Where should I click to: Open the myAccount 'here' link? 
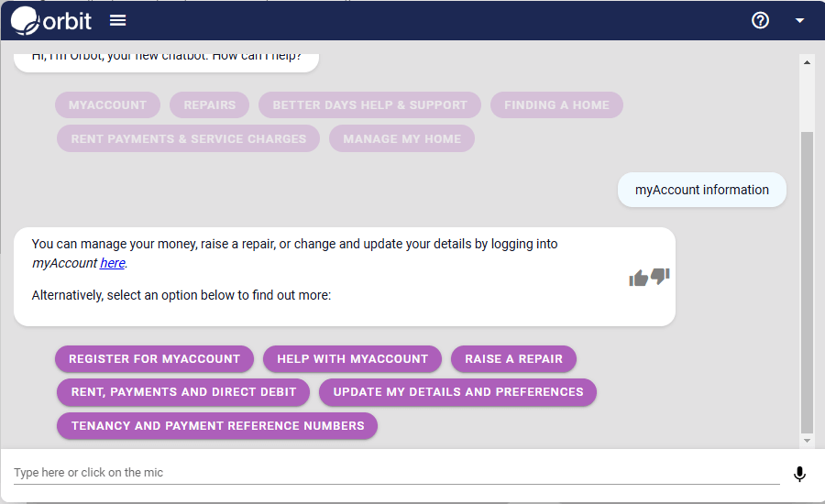point(113,263)
